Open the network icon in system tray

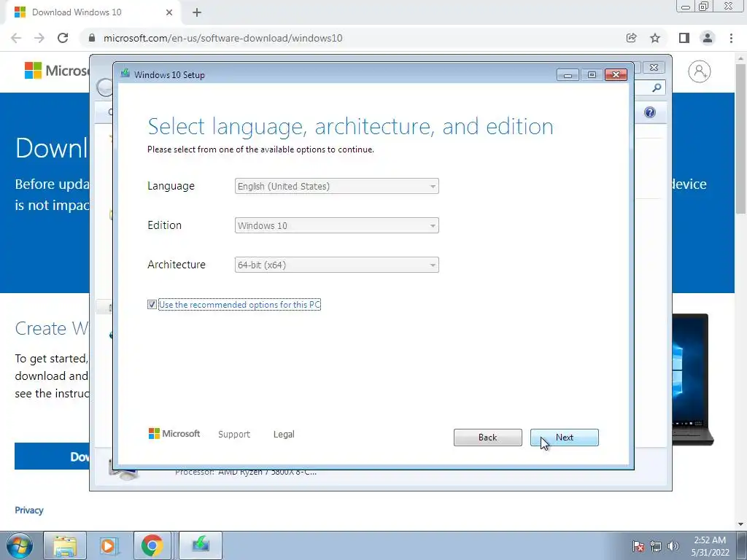click(x=656, y=546)
